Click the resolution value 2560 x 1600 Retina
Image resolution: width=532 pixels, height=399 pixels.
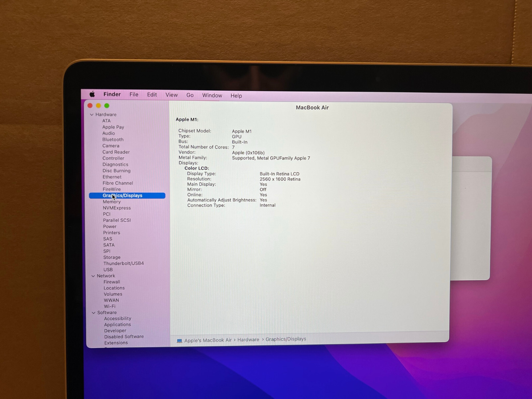coord(280,179)
